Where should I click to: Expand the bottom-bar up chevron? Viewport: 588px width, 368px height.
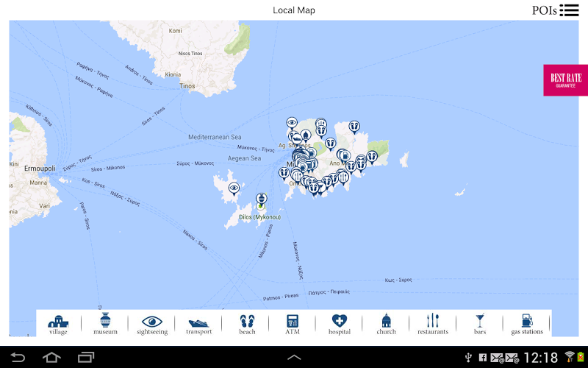click(x=294, y=357)
